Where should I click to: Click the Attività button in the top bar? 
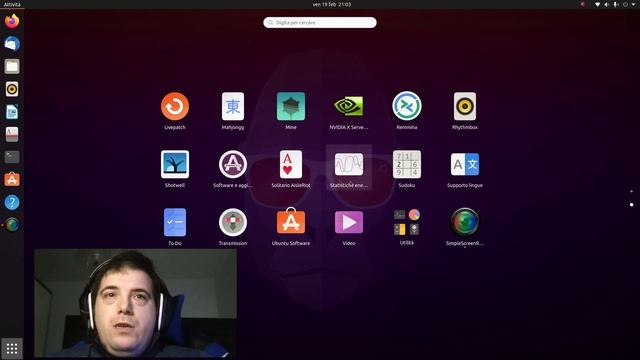tap(12, 4)
